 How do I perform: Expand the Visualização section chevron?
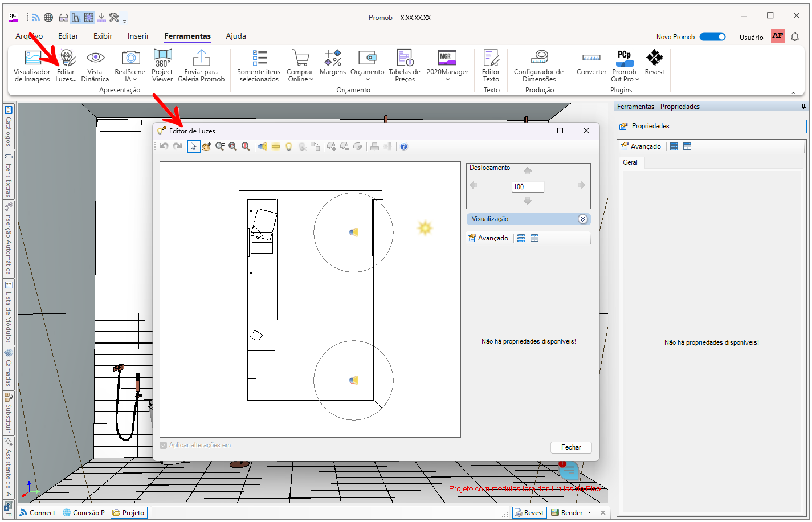tap(582, 219)
